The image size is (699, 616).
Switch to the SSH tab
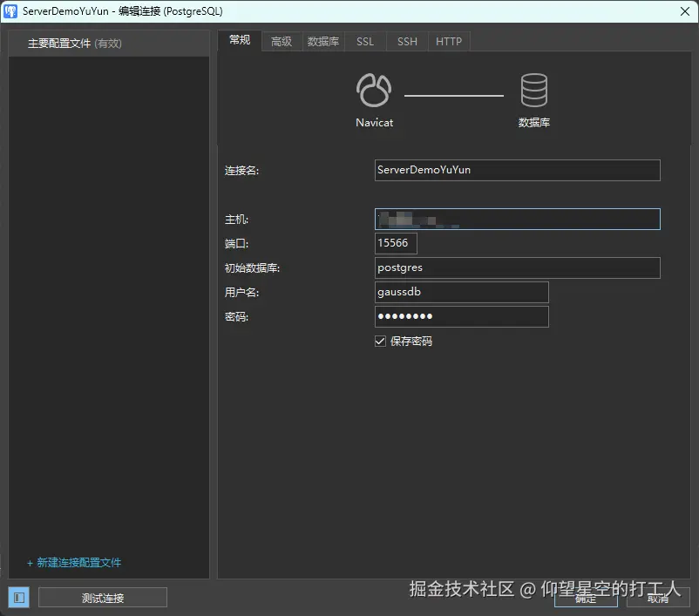pyautogui.click(x=407, y=42)
